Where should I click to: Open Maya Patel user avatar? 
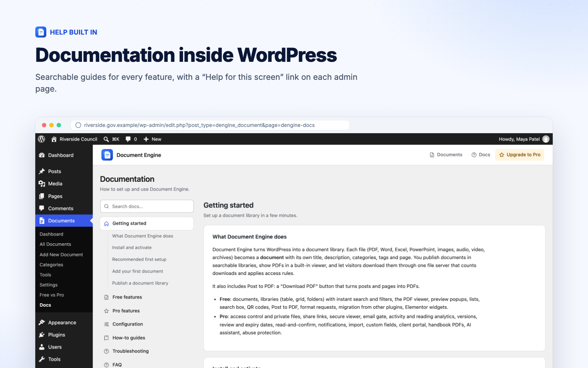point(546,139)
